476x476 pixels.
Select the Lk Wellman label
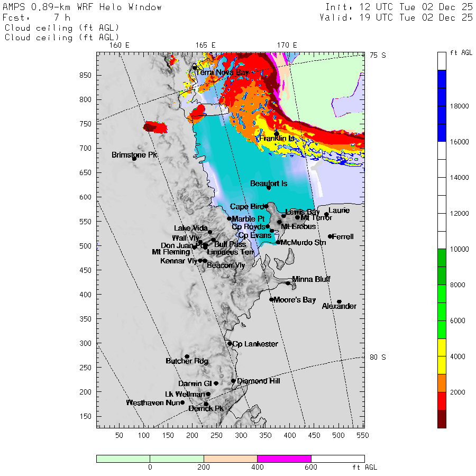[185, 395]
